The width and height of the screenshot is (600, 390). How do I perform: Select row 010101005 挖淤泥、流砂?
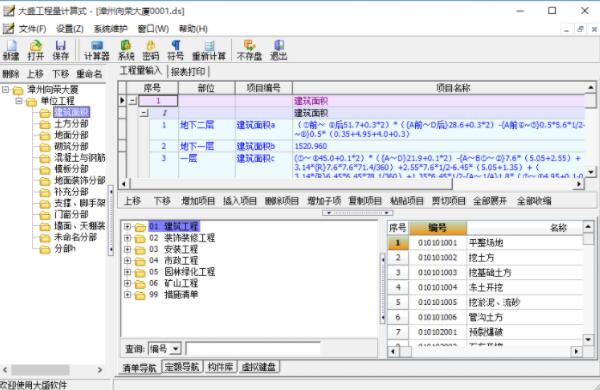pyautogui.click(x=485, y=302)
